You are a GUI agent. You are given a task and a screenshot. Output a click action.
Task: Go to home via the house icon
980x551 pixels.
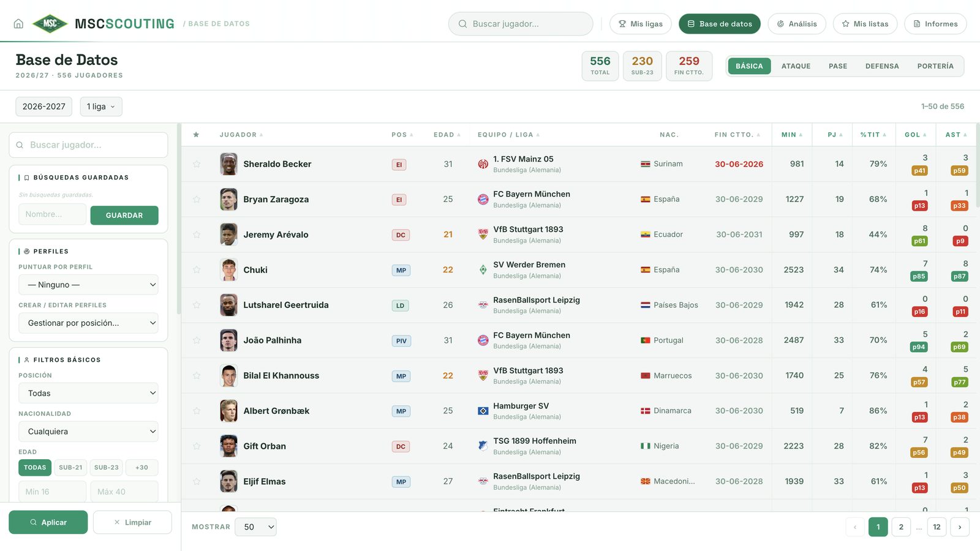pyautogui.click(x=18, y=24)
